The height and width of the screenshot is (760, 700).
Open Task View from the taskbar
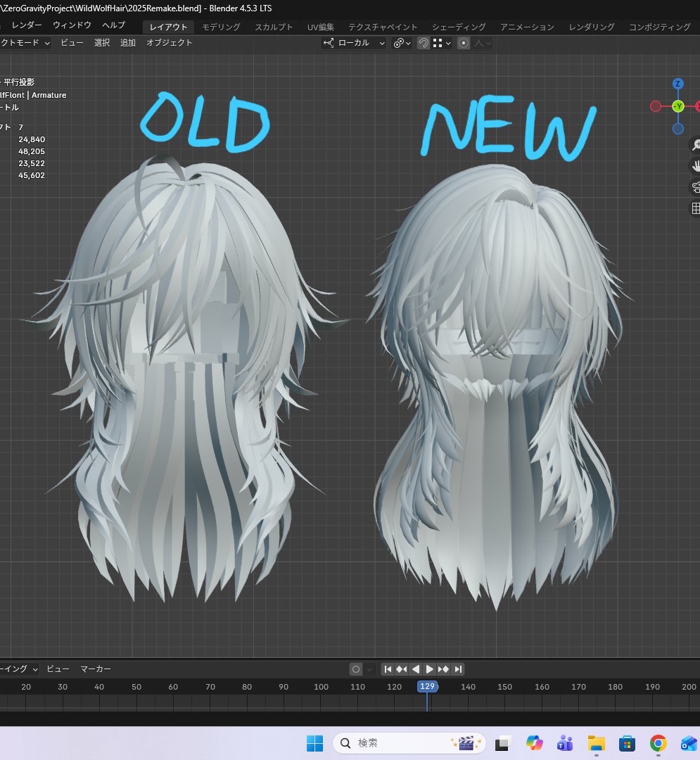[x=502, y=743]
